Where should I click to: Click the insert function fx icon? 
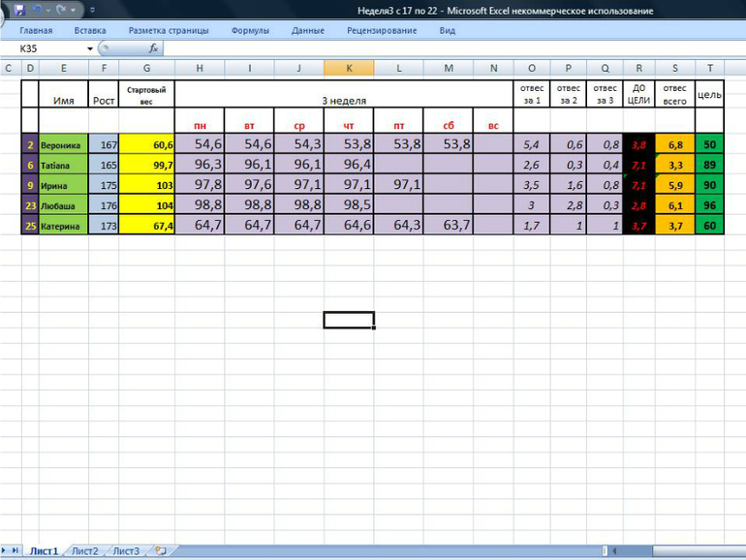coord(153,48)
